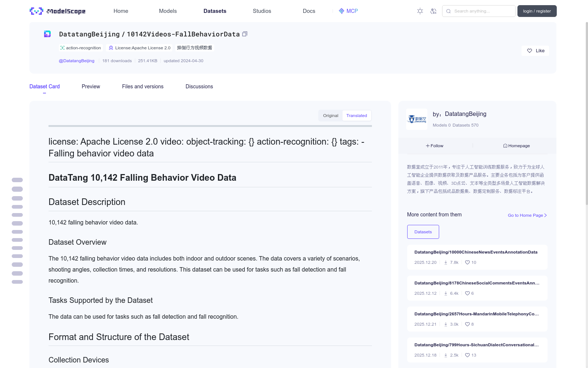Click the "Datasets 570" count text
The height and width of the screenshot is (368, 588).
[x=466, y=125]
